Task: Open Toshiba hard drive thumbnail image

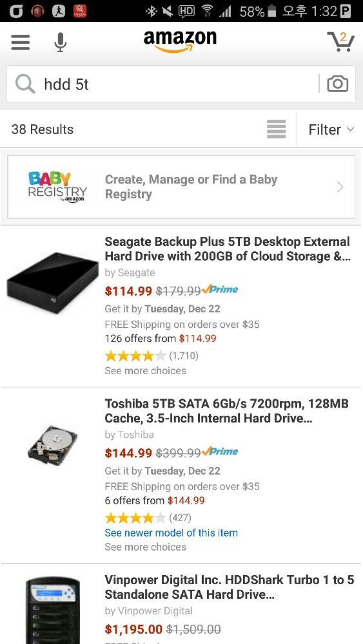Action: pyautogui.click(x=52, y=446)
